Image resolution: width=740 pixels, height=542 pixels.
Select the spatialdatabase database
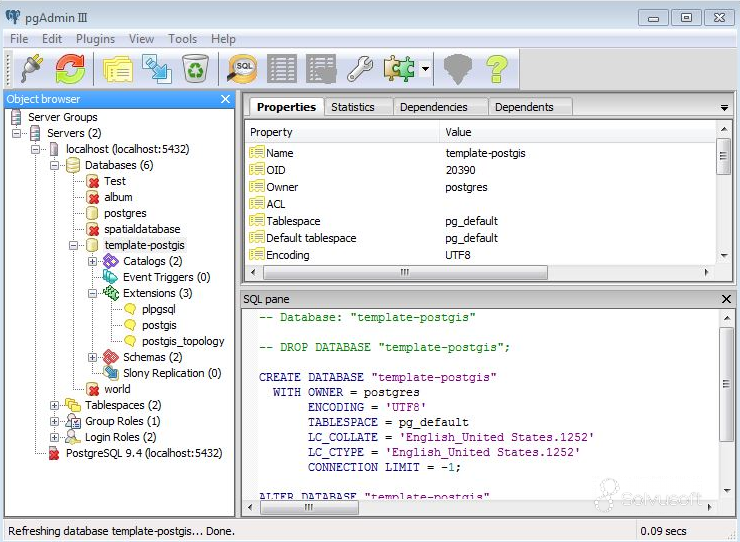pos(142,229)
